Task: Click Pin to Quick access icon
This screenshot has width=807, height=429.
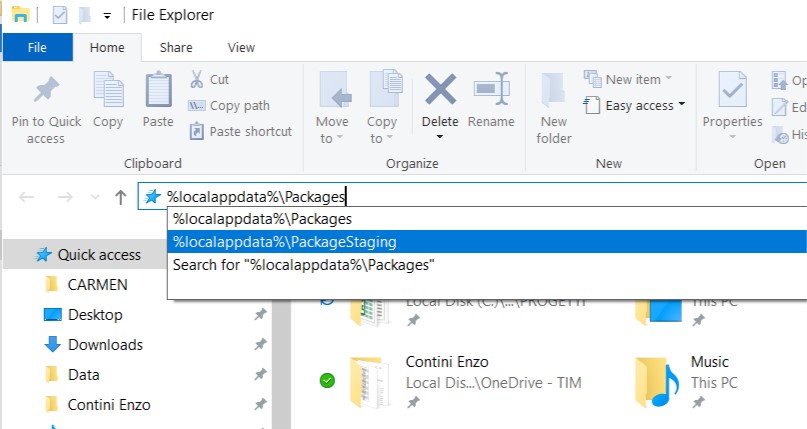Action: [x=45, y=92]
